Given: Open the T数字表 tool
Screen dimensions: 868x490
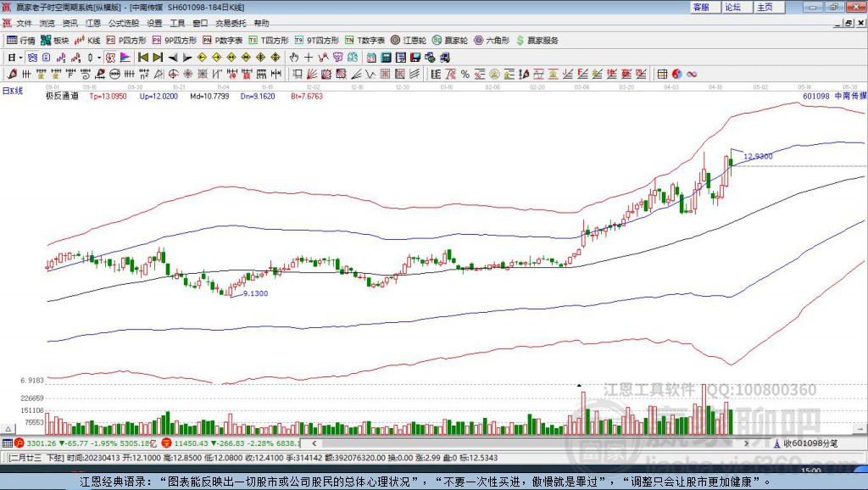Looking at the screenshot, I should [364, 41].
